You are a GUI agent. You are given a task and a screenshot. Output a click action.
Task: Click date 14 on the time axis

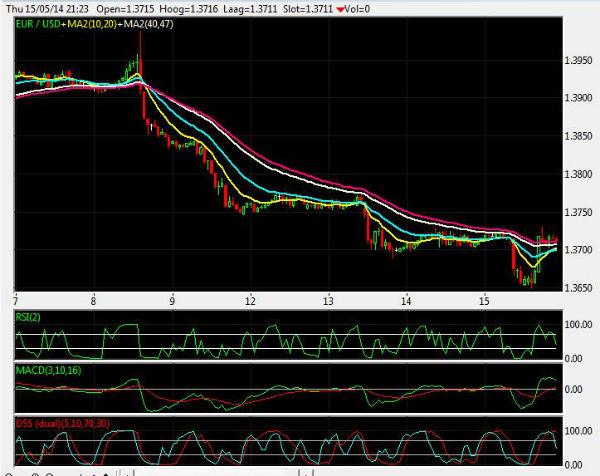(x=406, y=301)
